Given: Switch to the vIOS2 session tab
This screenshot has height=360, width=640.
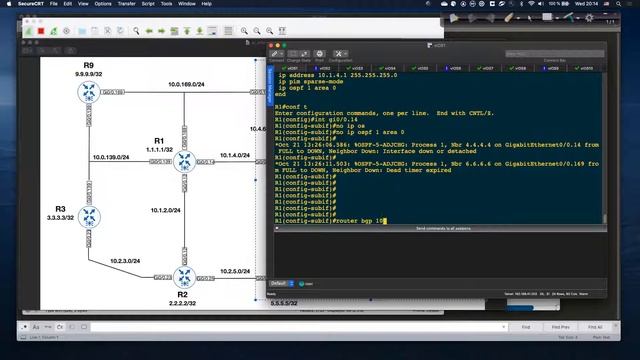Looking at the screenshot, I should [x=322, y=68].
